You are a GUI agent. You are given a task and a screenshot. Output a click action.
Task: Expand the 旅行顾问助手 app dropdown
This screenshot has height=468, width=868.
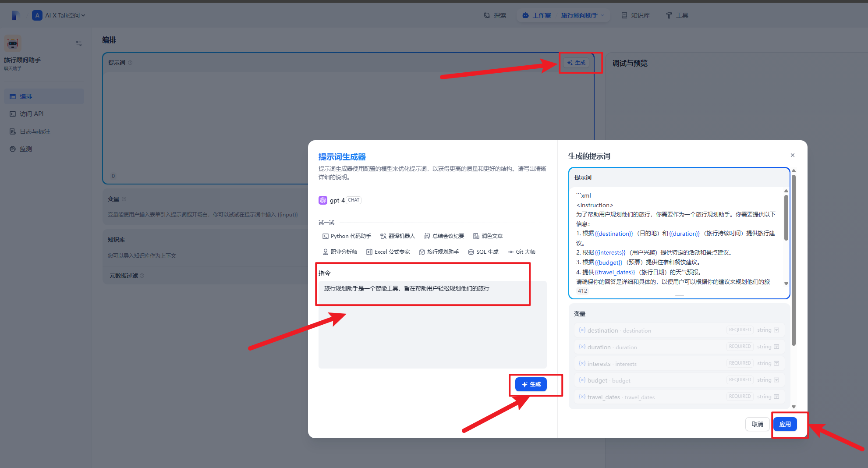click(582, 15)
